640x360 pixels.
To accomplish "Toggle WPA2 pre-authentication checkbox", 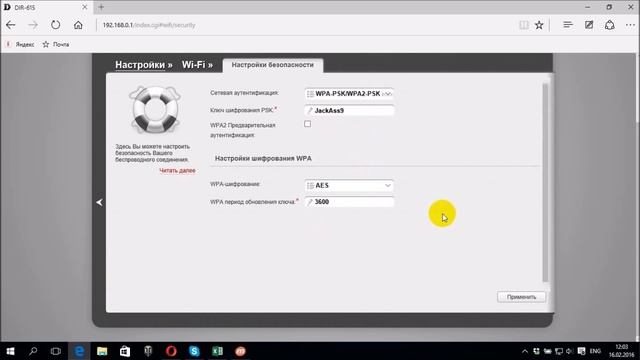I will [x=307, y=124].
